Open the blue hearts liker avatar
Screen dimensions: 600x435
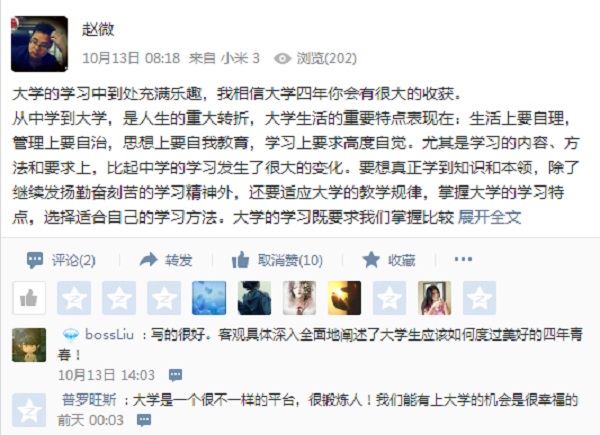click(x=209, y=298)
